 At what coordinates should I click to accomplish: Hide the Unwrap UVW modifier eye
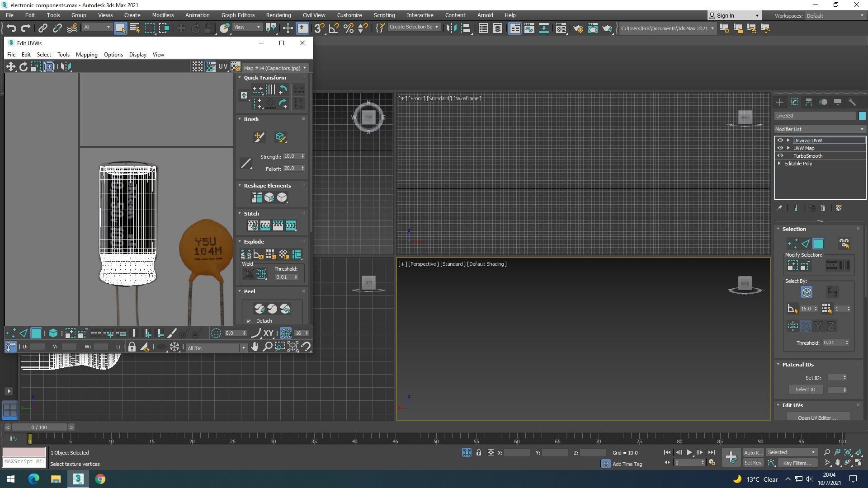(x=780, y=141)
